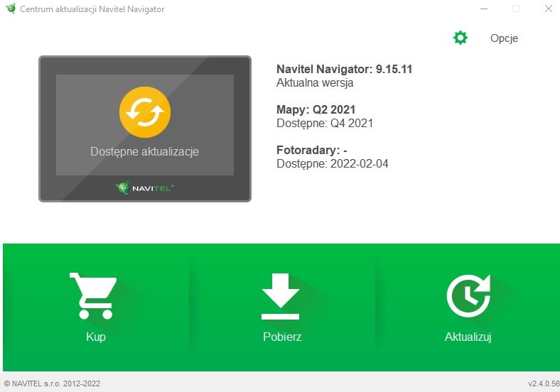Click the green gear settings icon
Viewport: 560px width, 392px height.
pyautogui.click(x=461, y=38)
